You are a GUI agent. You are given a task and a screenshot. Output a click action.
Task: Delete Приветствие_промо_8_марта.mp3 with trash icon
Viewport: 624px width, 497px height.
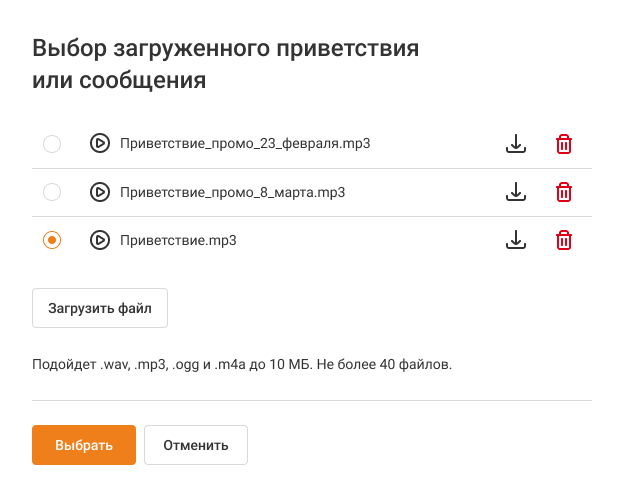tap(564, 192)
